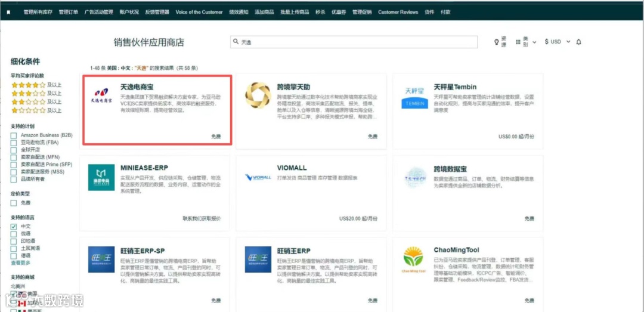Open the 天逸电商宝 app logo
Image resolution: width=644 pixels, height=312 pixels.
(x=101, y=96)
